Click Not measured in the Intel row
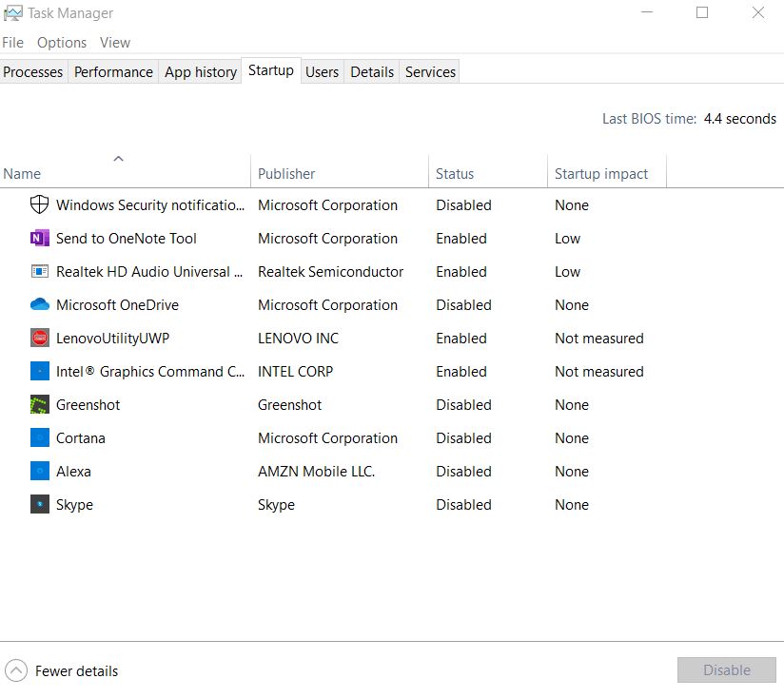This screenshot has width=784, height=698. pos(599,372)
